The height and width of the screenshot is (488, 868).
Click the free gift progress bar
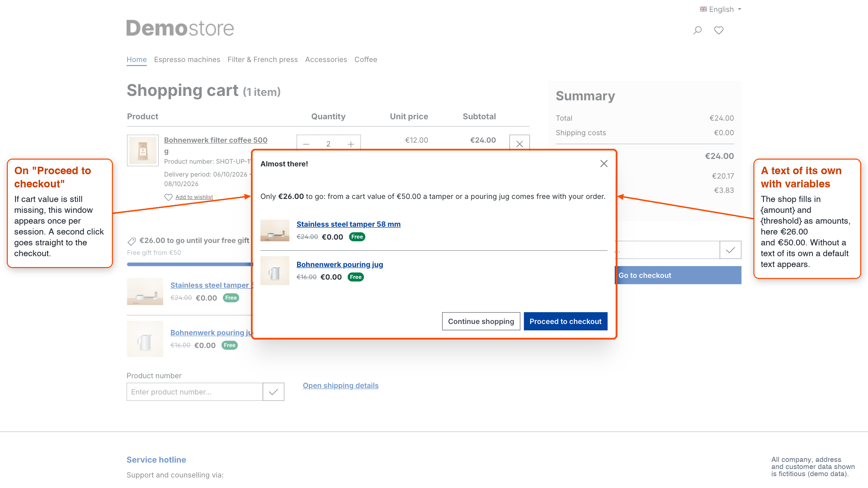[190, 264]
